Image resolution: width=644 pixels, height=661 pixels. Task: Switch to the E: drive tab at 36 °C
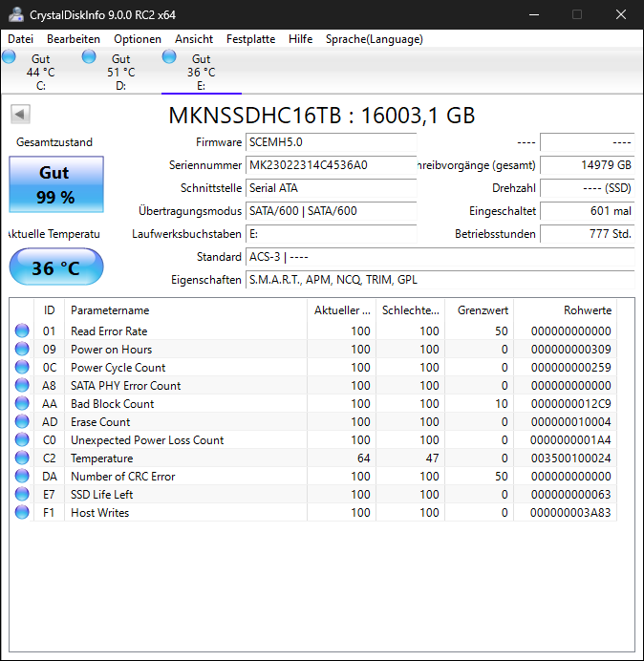[202, 72]
